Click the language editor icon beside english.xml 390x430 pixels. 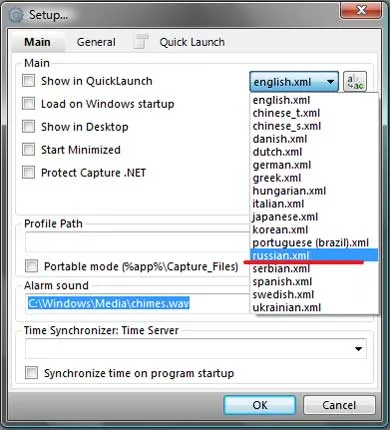point(355,82)
